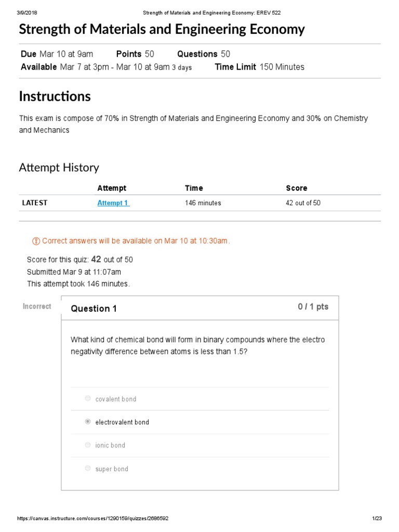Click the info icon before 'Correct answers' notice
The image size is (399, 532).
(36, 241)
